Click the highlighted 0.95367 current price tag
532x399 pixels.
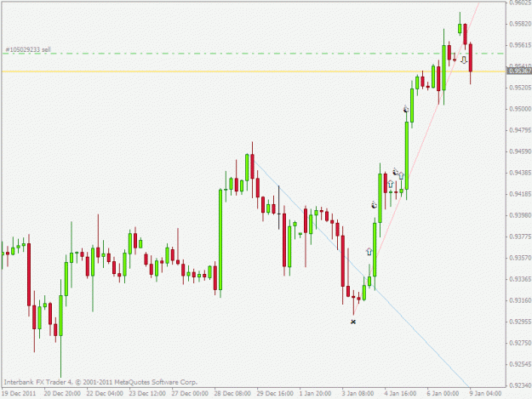pos(519,71)
